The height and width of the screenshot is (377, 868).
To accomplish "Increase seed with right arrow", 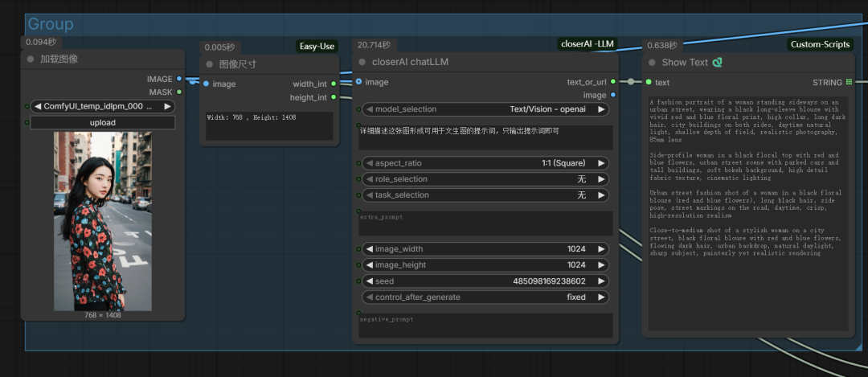I will click(x=601, y=281).
